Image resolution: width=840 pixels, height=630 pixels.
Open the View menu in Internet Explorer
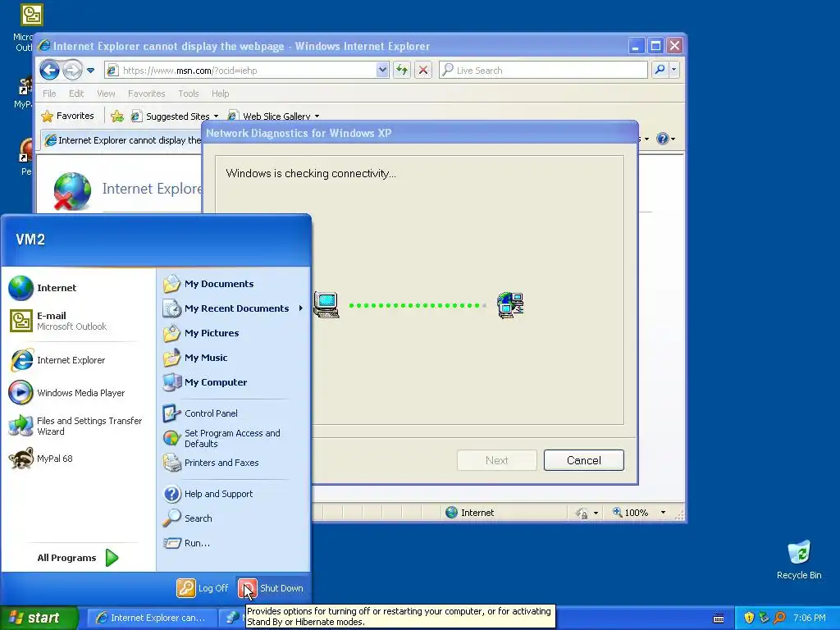(106, 94)
